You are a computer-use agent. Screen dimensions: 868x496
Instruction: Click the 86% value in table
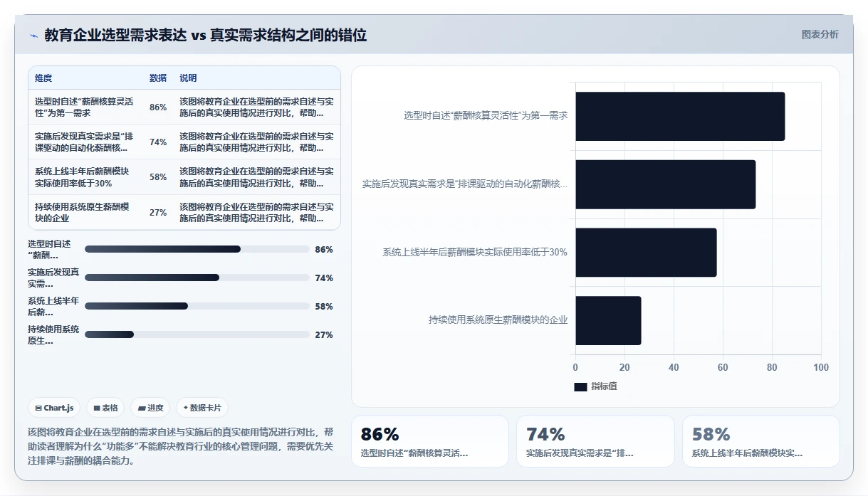158,107
